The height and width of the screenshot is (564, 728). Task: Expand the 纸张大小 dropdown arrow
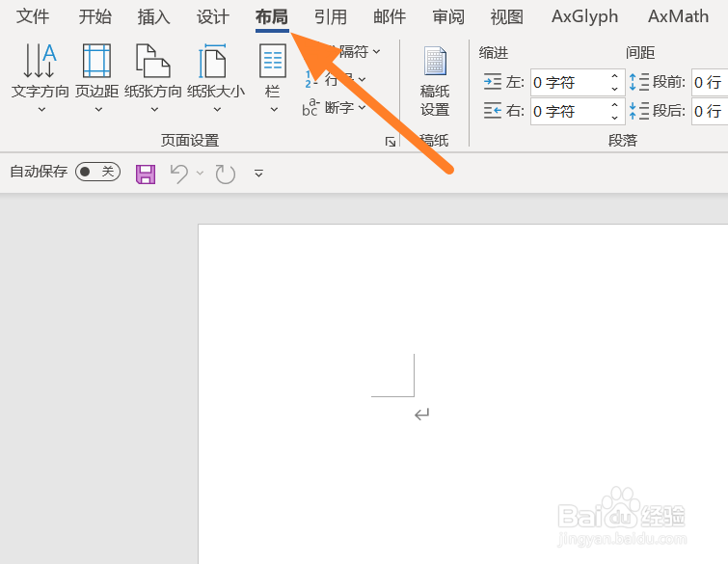click(217, 110)
